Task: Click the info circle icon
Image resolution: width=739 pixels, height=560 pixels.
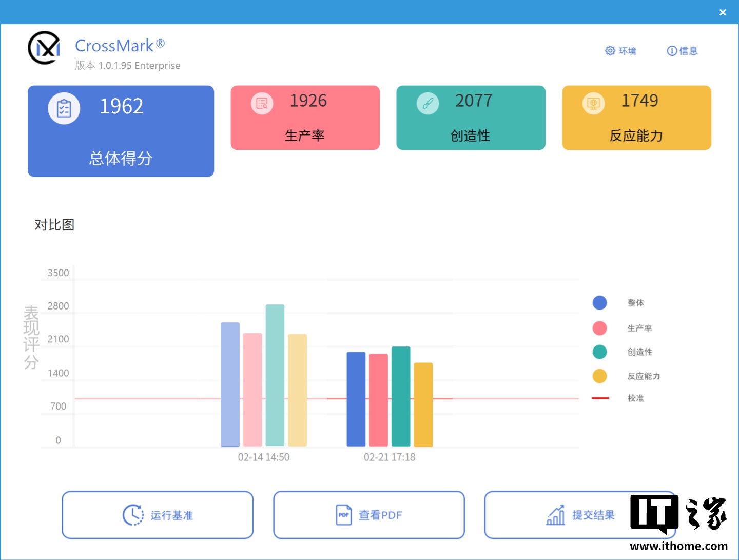Action: pos(672,51)
